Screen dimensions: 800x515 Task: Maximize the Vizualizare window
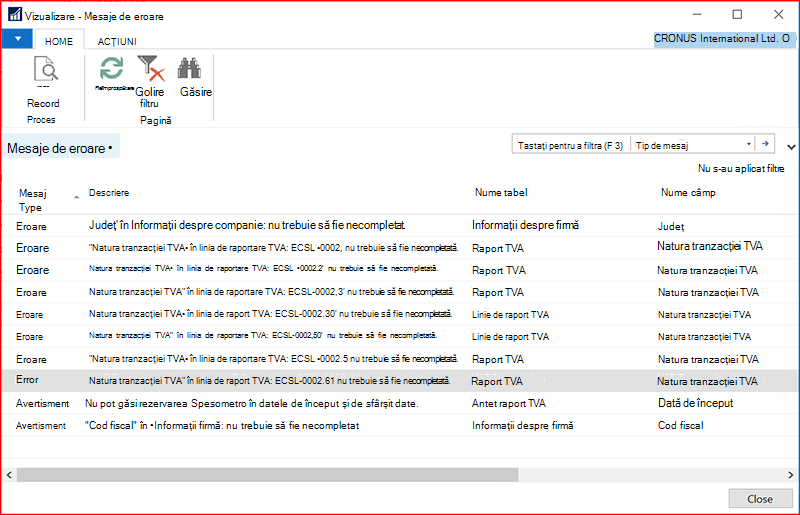[737, 14]
